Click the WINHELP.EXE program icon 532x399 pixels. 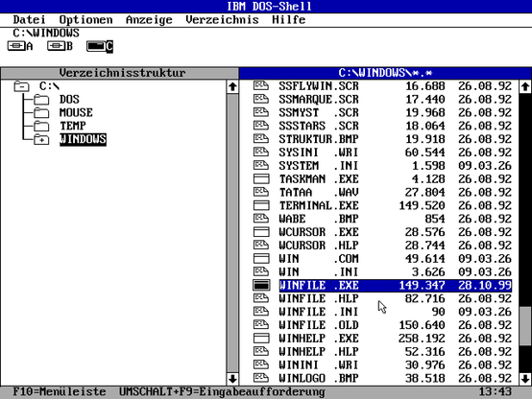(261, 339)
